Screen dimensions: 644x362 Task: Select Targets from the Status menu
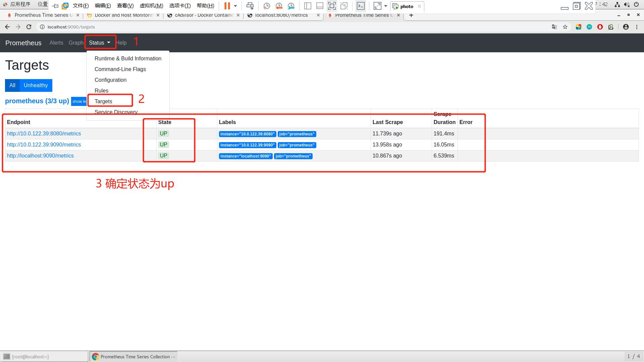click(x=103, y=101)
